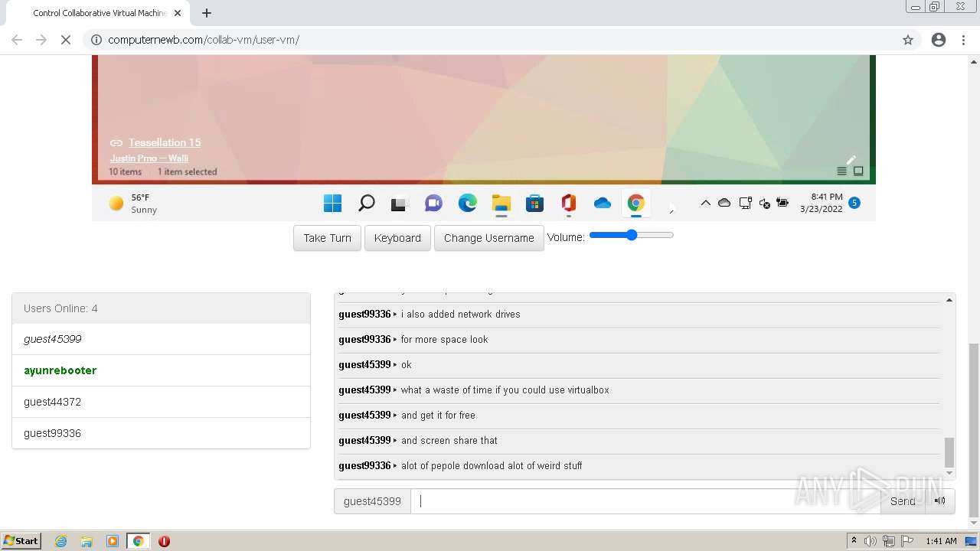Click the battery tray icon in VM
The width and height of the screenshot is (980, 551).
782,203
